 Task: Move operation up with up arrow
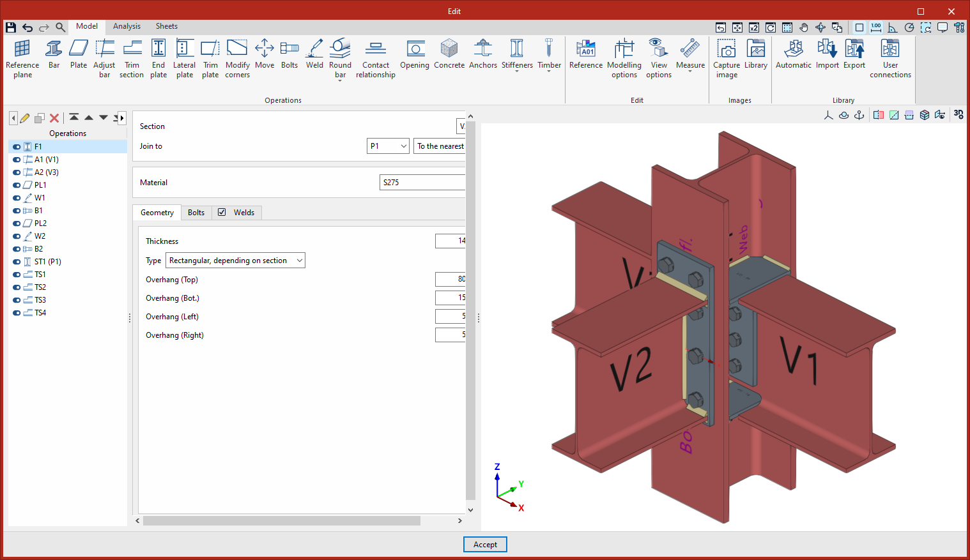(x=89, y=118)
